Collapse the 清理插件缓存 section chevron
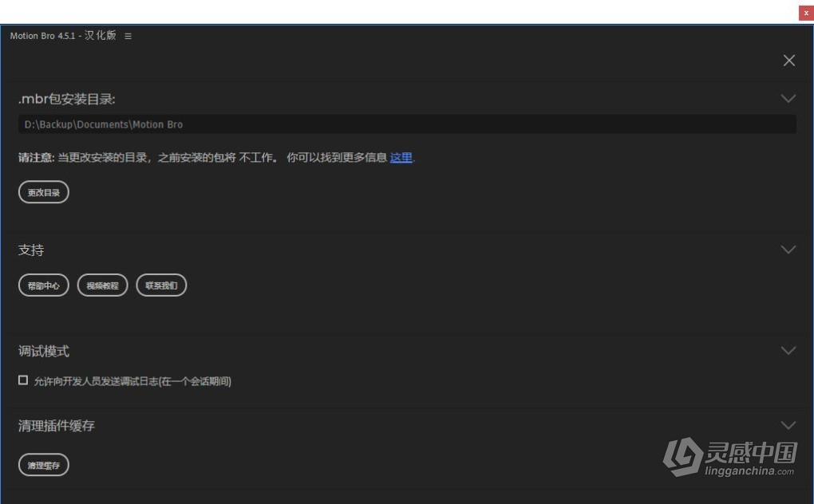Viewport: 814px width, 504px height. point(788,426)
